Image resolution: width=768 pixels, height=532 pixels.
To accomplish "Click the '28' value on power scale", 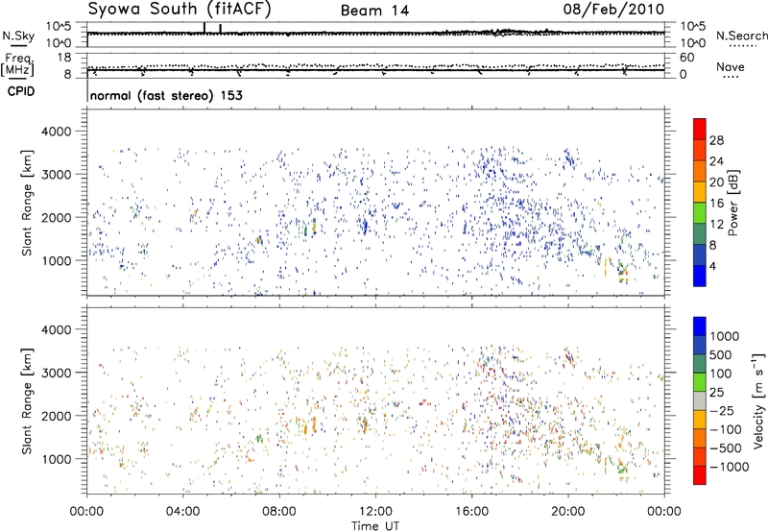I will [716, 140].
